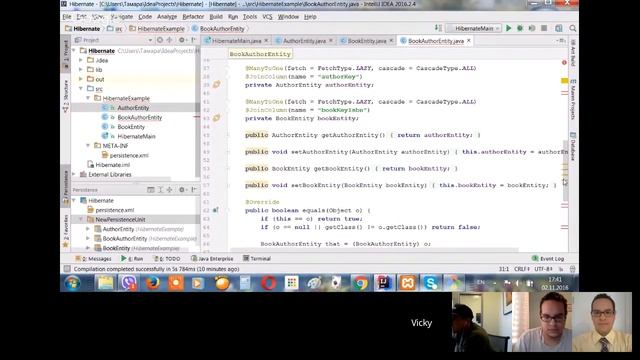
Task: Click HibernateExample breadcrumb in navigation bar
Action: click(157, 29)
